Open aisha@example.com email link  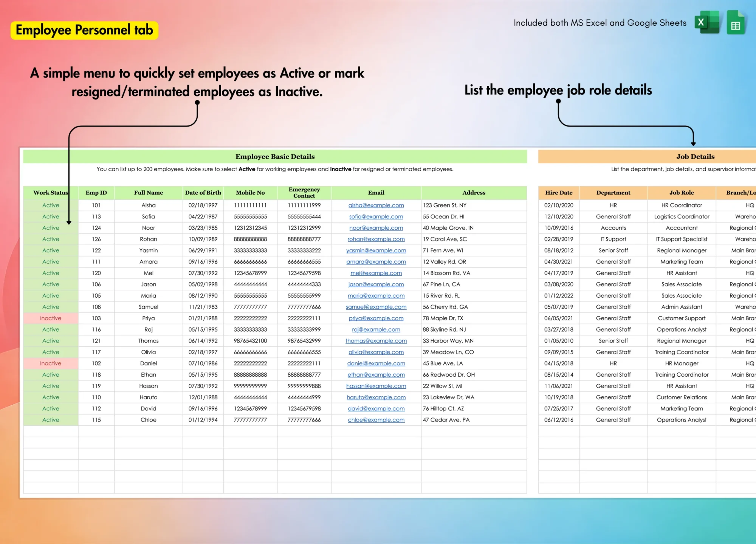click(376, 205)
